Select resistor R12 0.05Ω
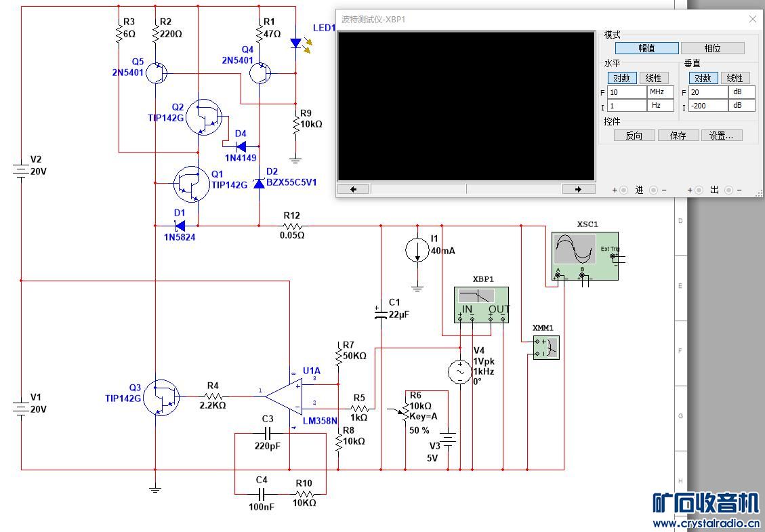765x532 pixels. (292, 226)
